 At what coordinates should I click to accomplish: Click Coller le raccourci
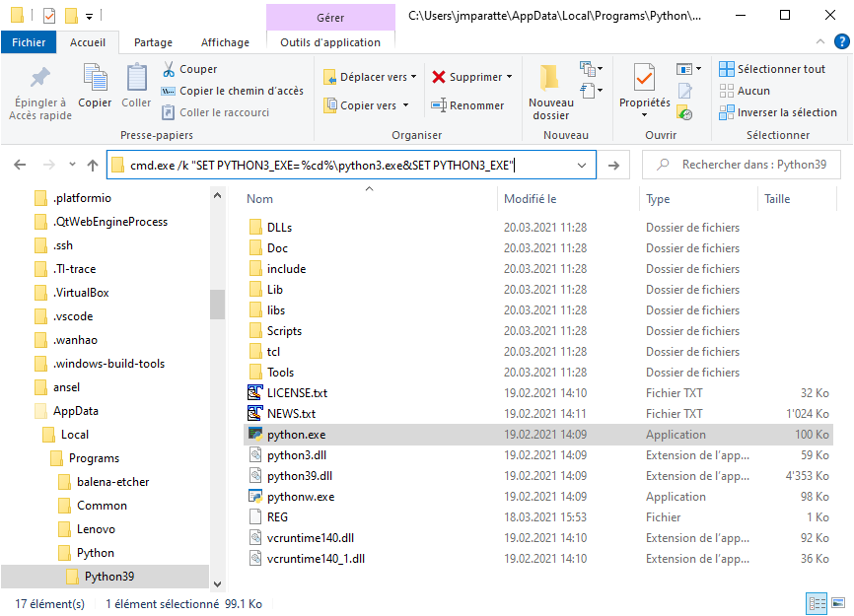coord(216,112)
